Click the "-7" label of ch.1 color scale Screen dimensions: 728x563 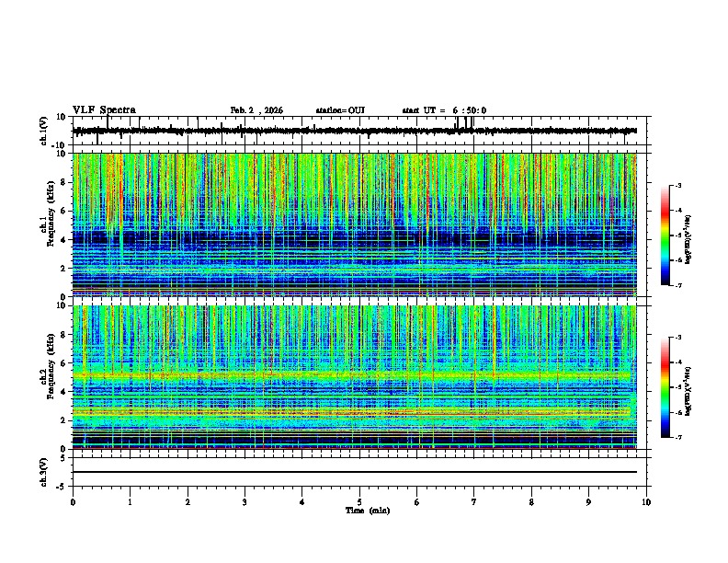click(x=677, y=285)
